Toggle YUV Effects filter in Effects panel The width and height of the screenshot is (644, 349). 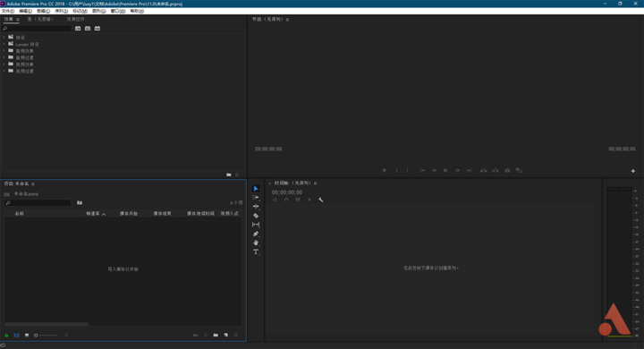coord(97,29)
